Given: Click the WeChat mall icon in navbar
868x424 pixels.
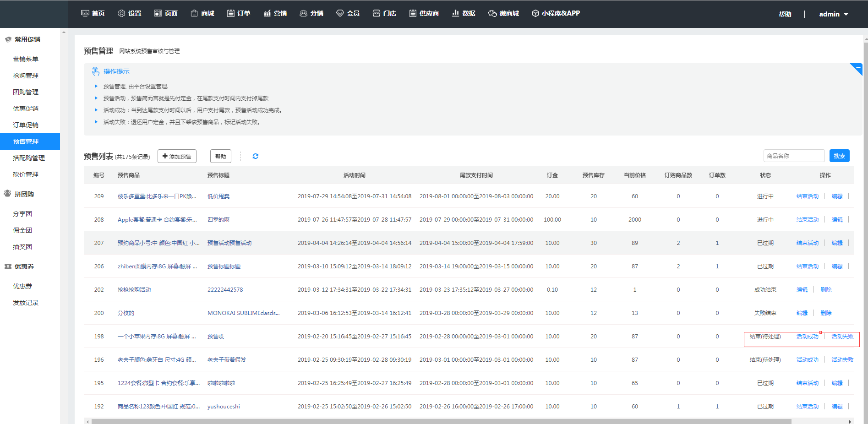Looking at the screenshot, I should (492, 13).
